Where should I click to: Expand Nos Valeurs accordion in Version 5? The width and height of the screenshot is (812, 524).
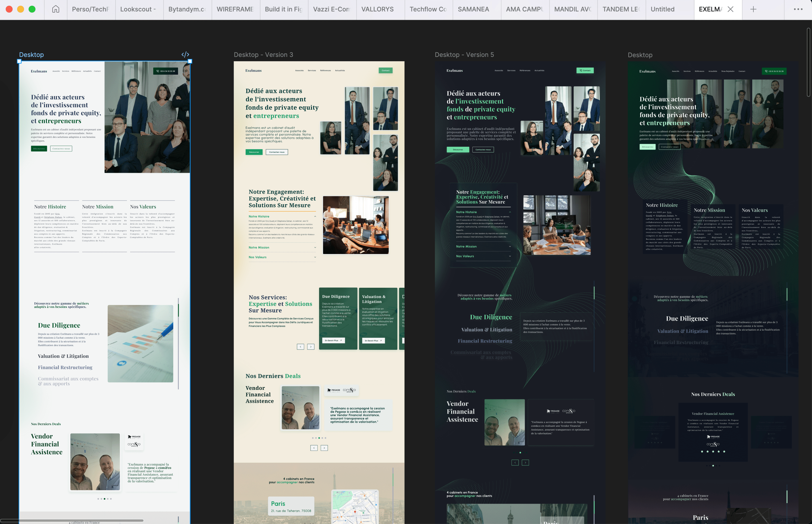(510, 256)
